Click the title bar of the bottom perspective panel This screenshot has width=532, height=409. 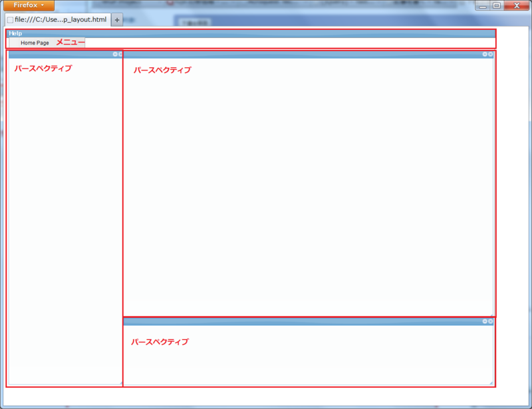pos(299,321)
